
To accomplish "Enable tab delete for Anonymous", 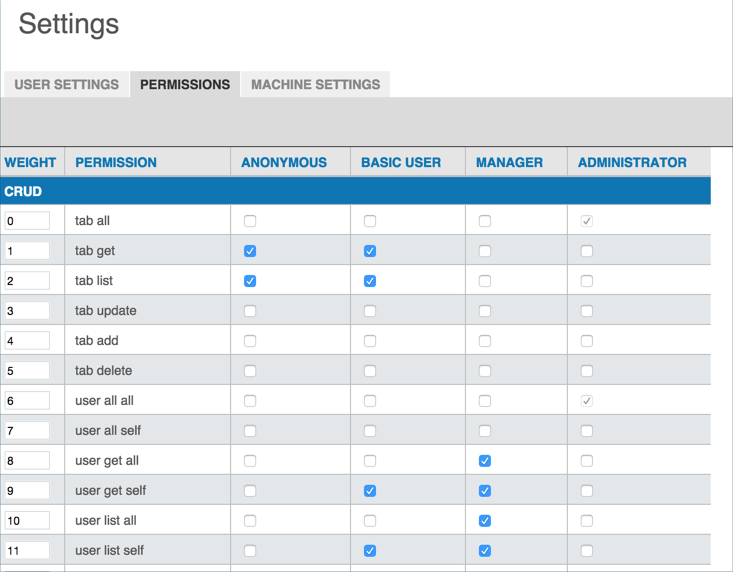I will coord(250,371).
